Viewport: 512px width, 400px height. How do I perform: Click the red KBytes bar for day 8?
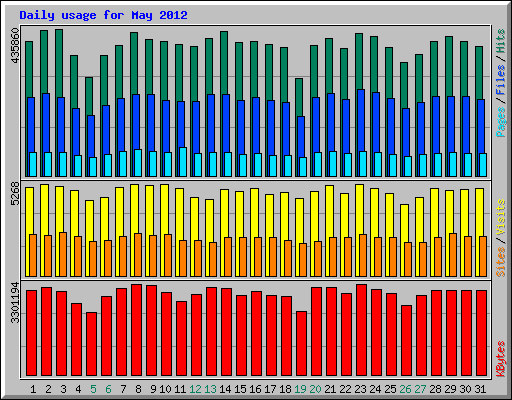tap(136, 330)
